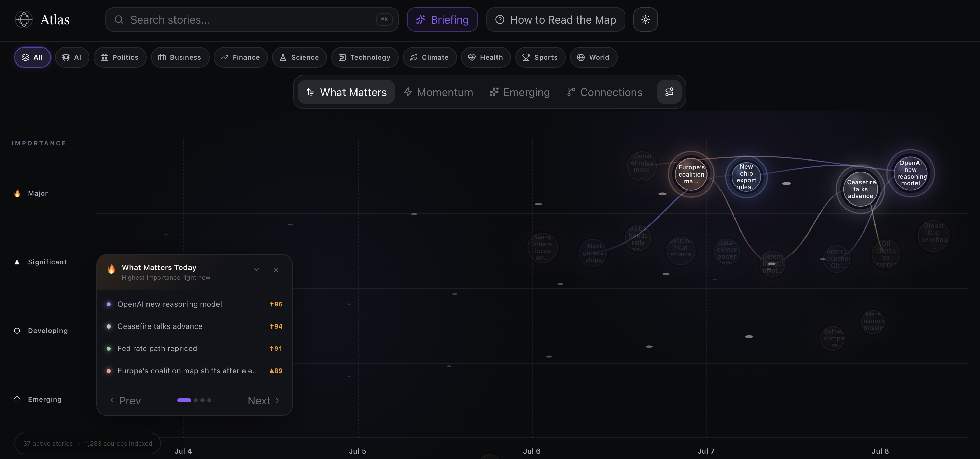This screenshot has width=980, height=459.
Task: Collapse the What Matters Today panel
Action: (x=257, y=270)
